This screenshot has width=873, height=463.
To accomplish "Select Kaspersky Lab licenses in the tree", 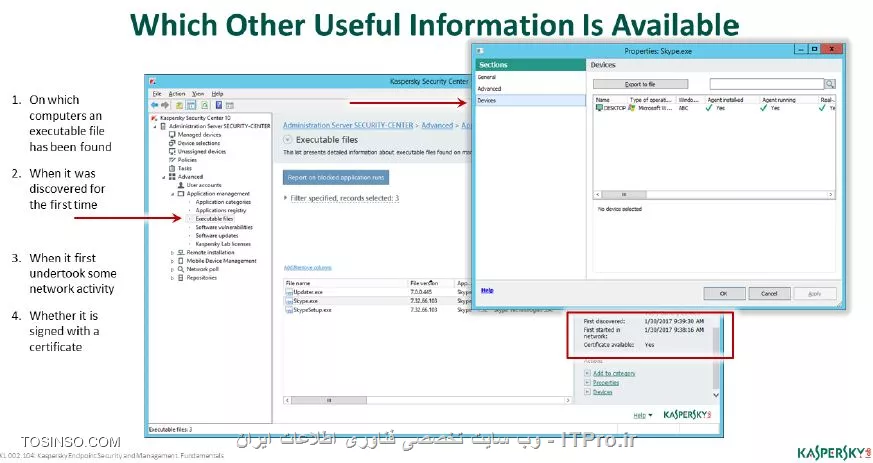I will click(x=223, y=244).
